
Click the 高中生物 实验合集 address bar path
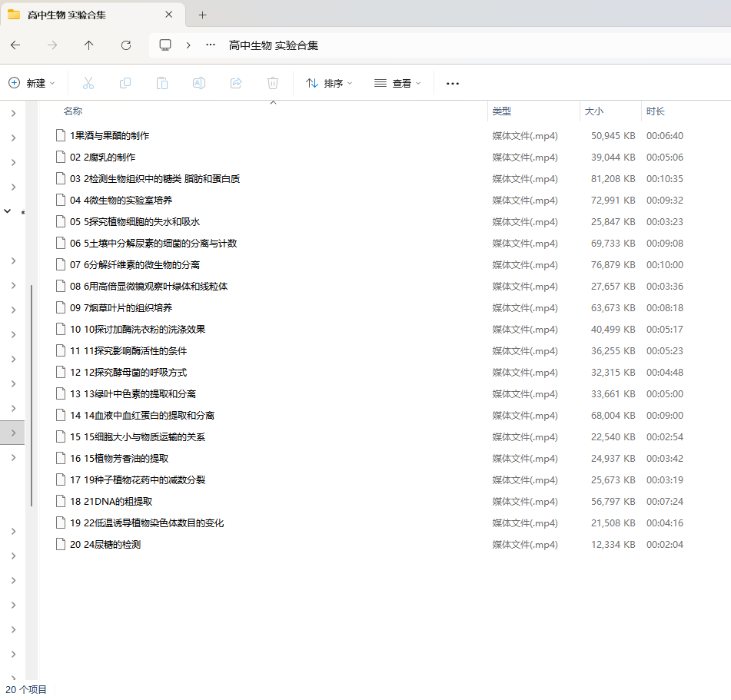[274, 45]
